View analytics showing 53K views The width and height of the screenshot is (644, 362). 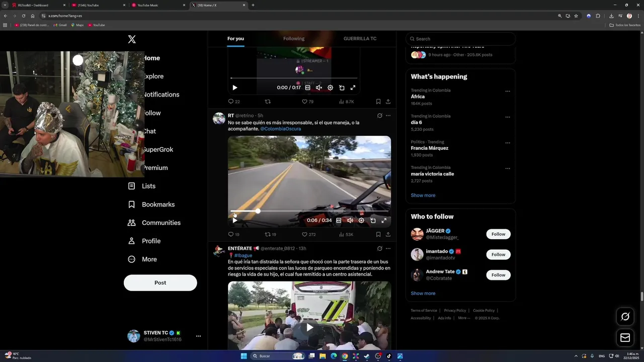coord(346,234)
